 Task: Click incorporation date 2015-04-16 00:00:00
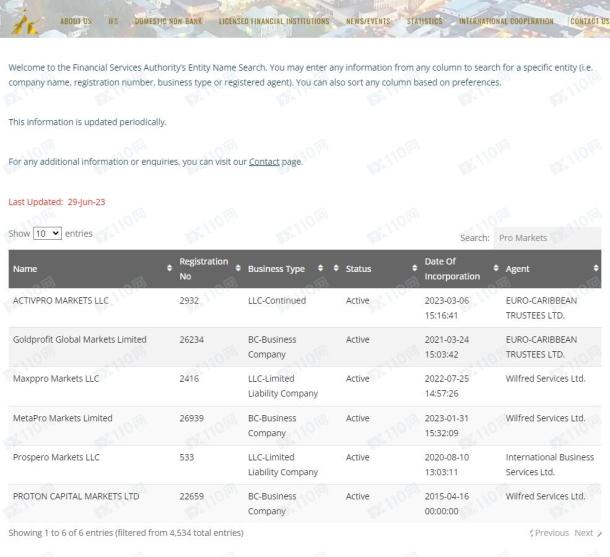(x=447, y=504)
